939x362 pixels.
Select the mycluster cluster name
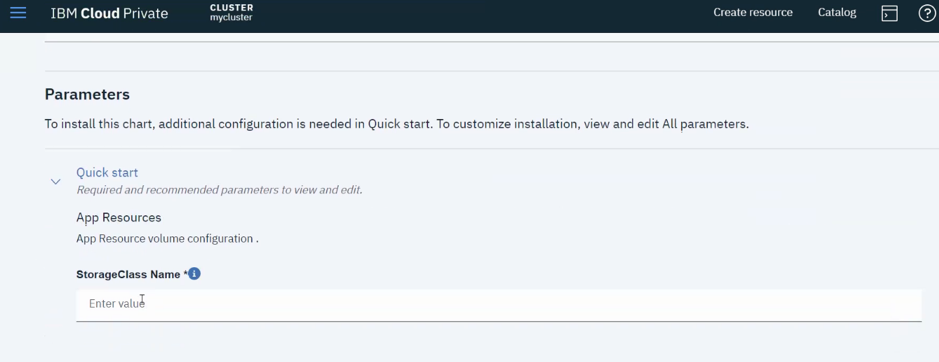[x=231, y=18]
